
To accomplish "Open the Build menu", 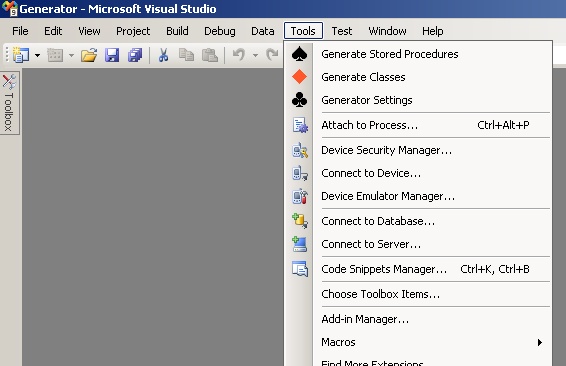I will 177,31.
